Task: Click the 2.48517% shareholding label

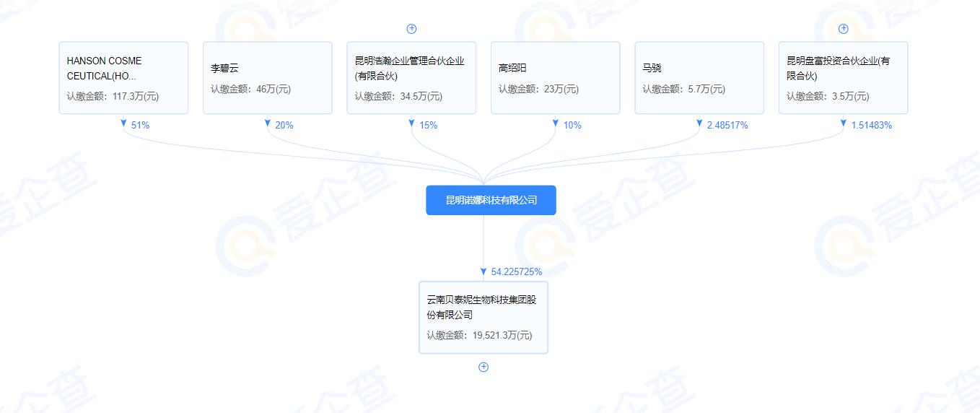Action: pyautogui.click(x=727, y=125)
